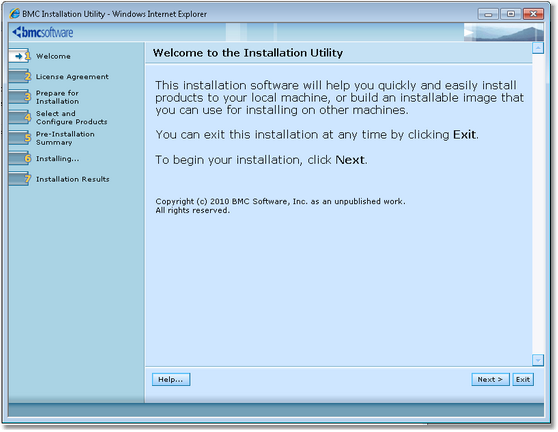558x432 pixels.
Task: Click the bold 'Exit' word in instructions
Action: pos(464,135)
